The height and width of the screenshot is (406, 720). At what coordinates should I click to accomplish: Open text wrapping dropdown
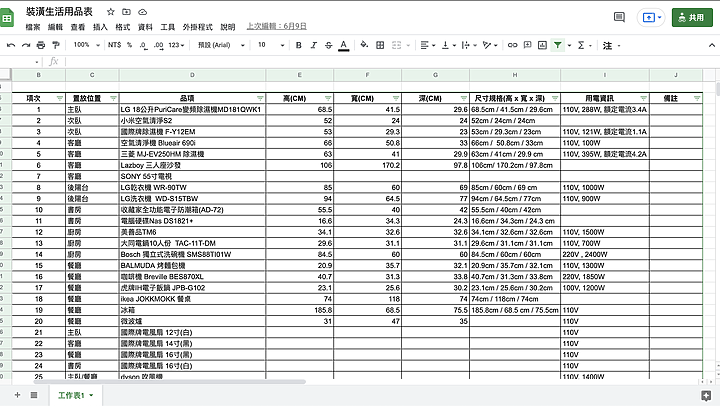[469, 45]
